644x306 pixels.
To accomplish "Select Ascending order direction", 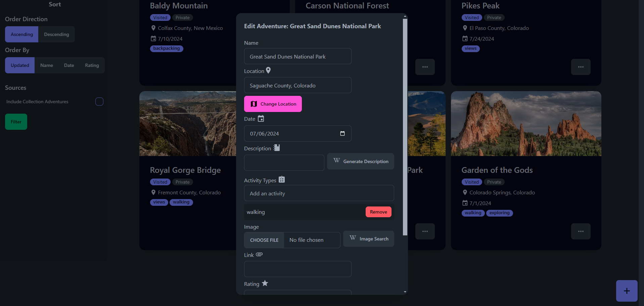I will coord(22,34).
